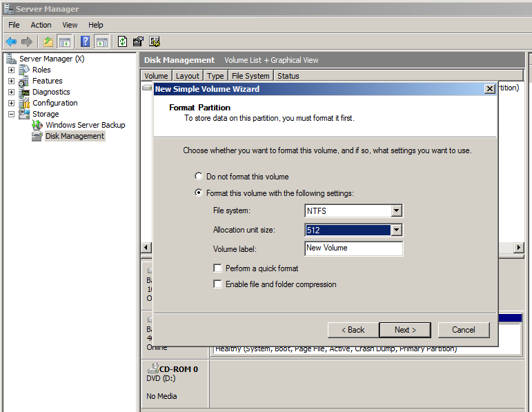Open the Properties toolbar icon
Screen dimensions: 532x412
coord(138,41)
